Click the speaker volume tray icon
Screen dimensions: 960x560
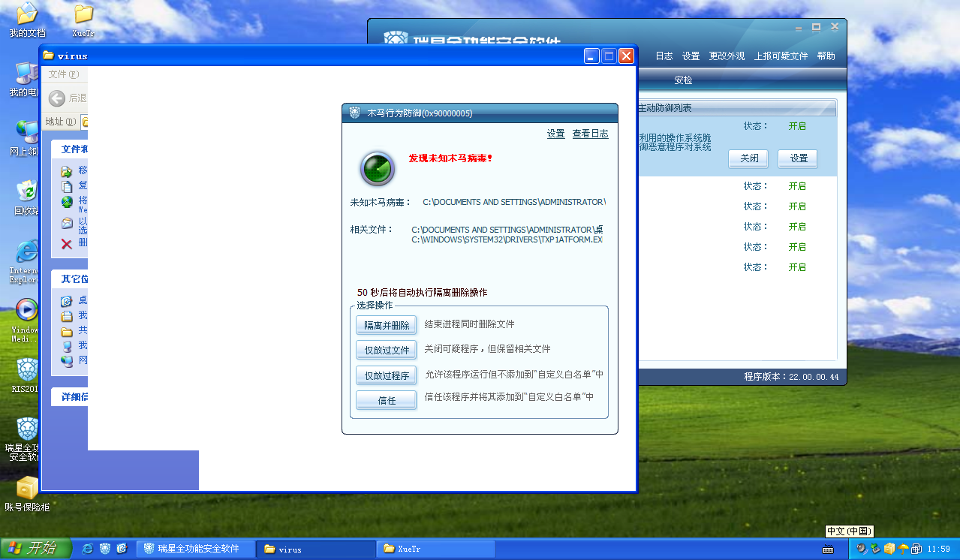[x=862, y=549]
